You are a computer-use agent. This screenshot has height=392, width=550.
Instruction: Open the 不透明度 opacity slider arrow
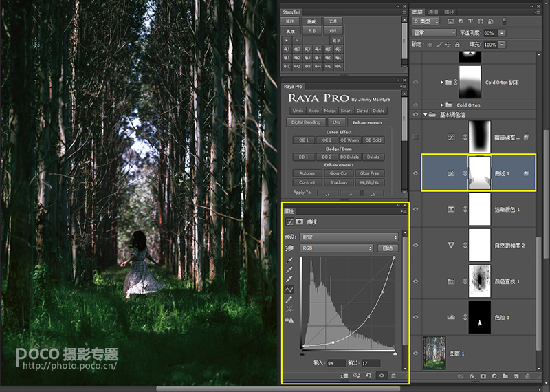(502, 33)
